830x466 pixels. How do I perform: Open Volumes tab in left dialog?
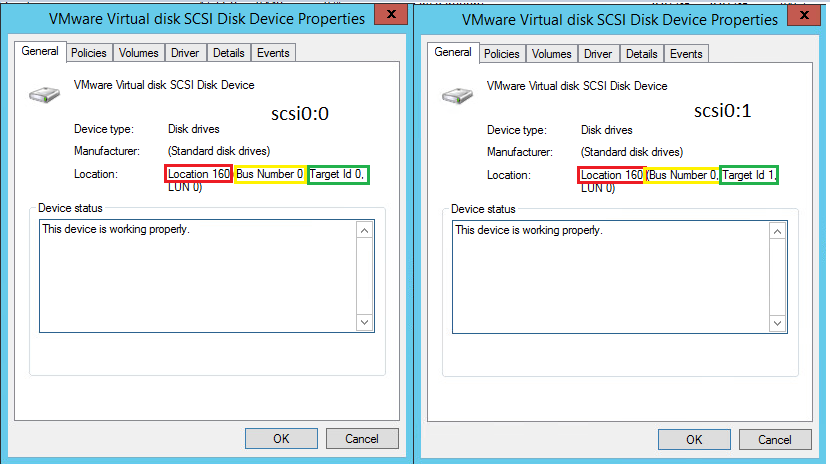point(138,53)
